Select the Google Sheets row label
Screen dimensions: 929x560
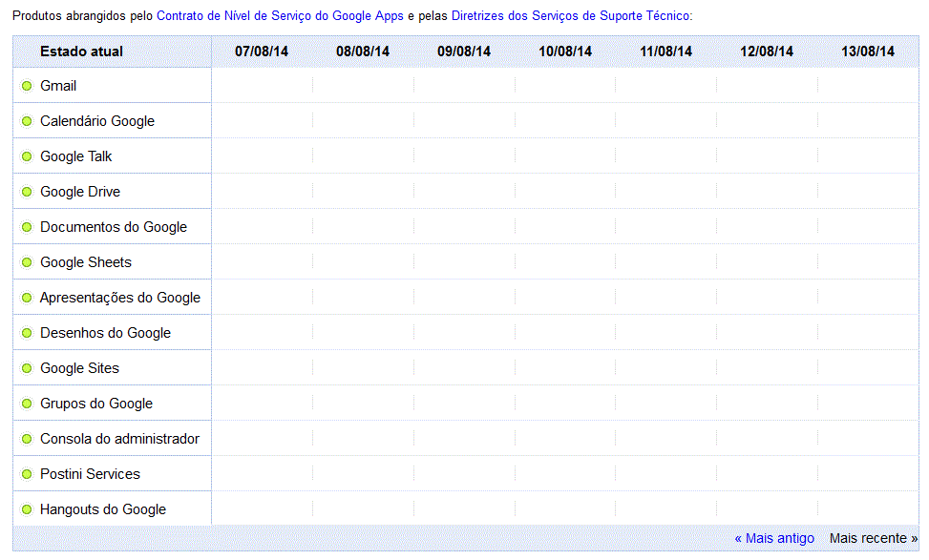pyautogui.click(x=86, y=262)
